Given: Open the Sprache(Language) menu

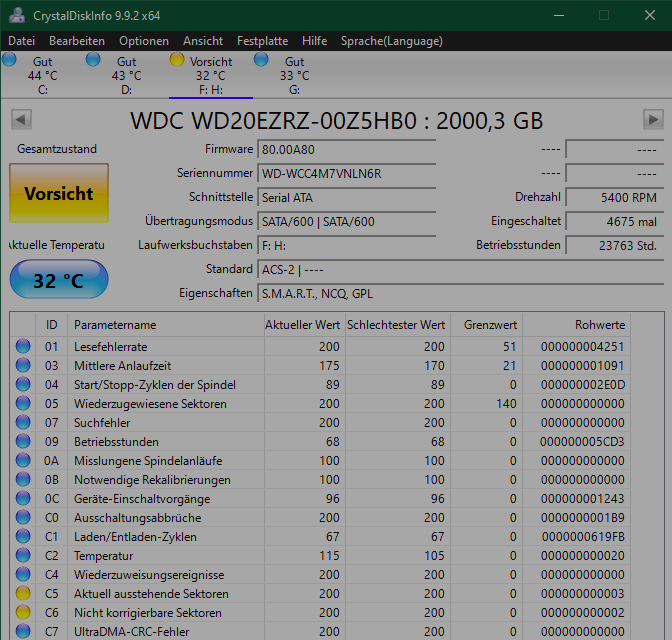Looking at the screenshot, I should click(391, 41).
